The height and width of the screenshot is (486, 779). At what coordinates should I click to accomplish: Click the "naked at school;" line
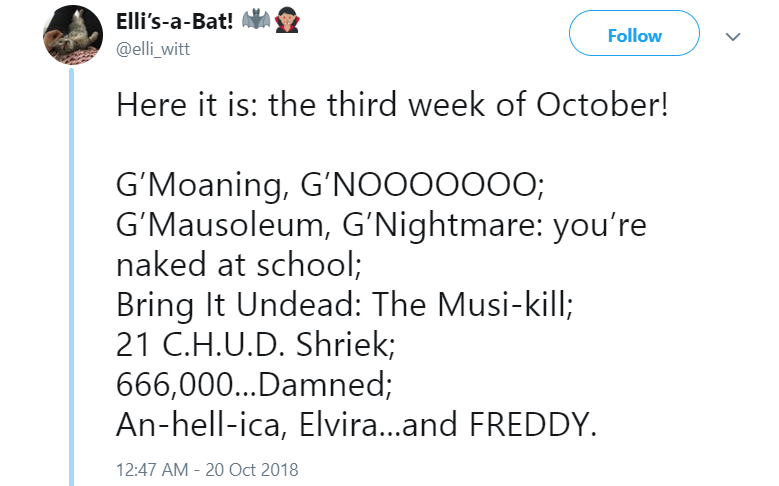pyautogui.click(x=231, y=265)
